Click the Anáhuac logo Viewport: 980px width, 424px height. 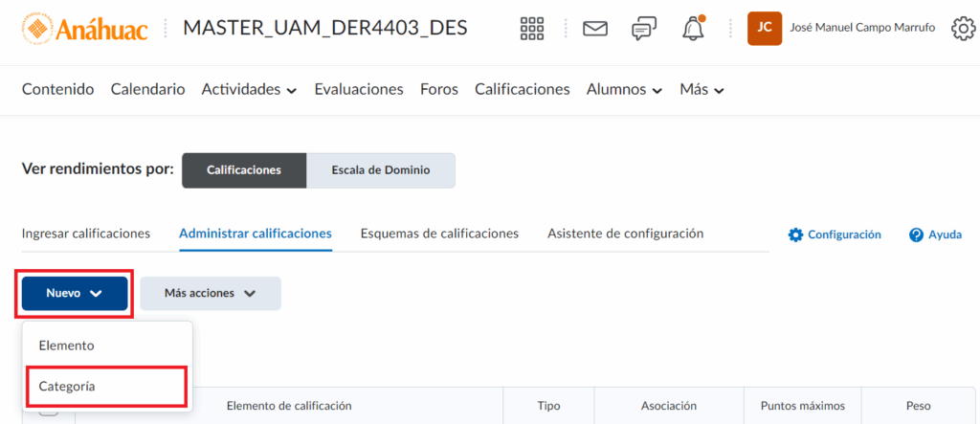[85, 29]
